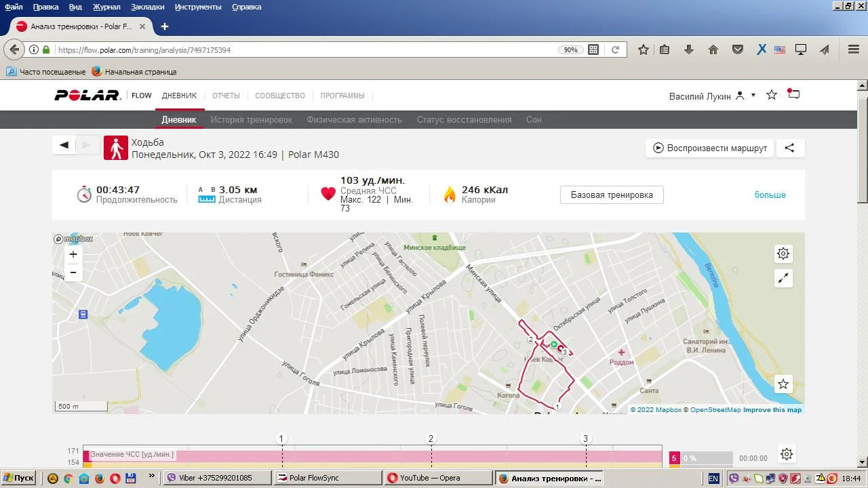Switch to История тренировок tab
The width and height of the screenshot is (868, 488).
(251, 120)
